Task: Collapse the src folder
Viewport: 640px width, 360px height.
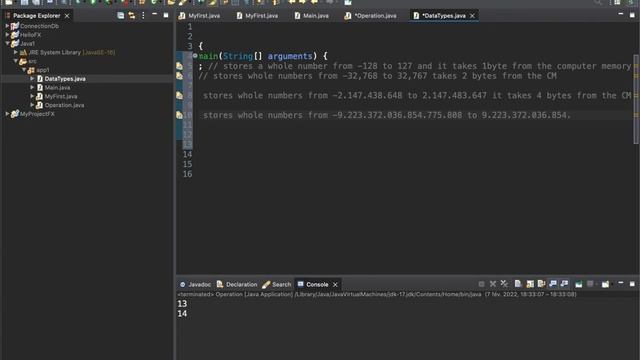Action: click(16, 61)
